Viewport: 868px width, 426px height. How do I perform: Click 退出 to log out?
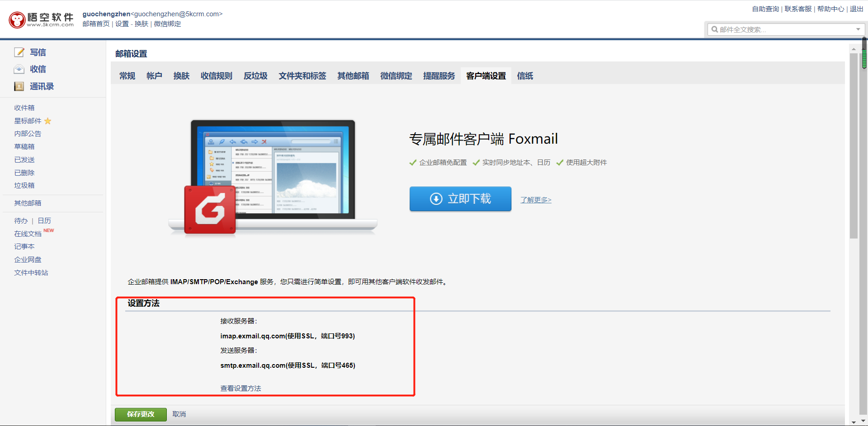(x=856, y=9)
